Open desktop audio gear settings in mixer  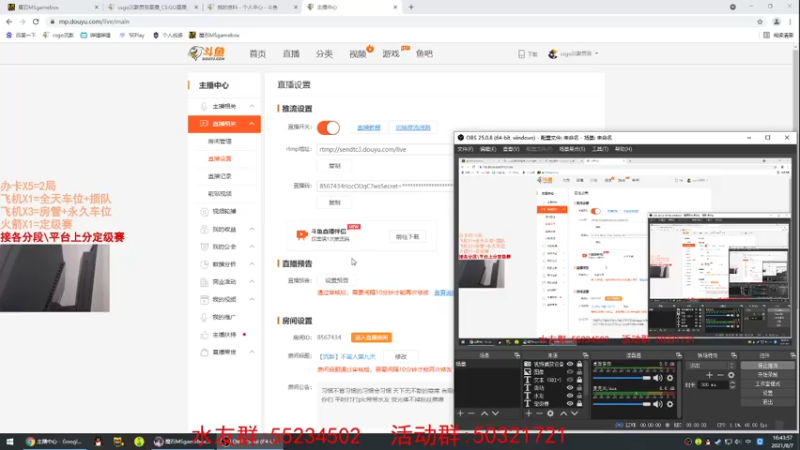point(670,378)
